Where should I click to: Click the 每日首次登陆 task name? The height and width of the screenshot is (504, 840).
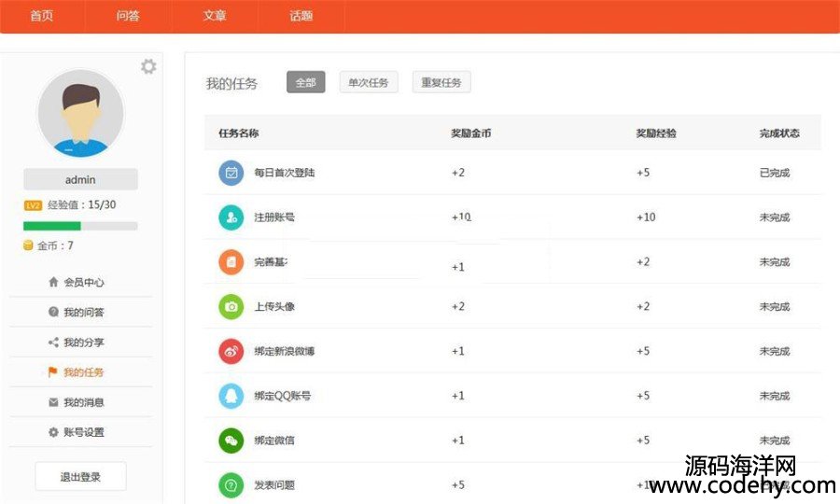click(285, 173)
